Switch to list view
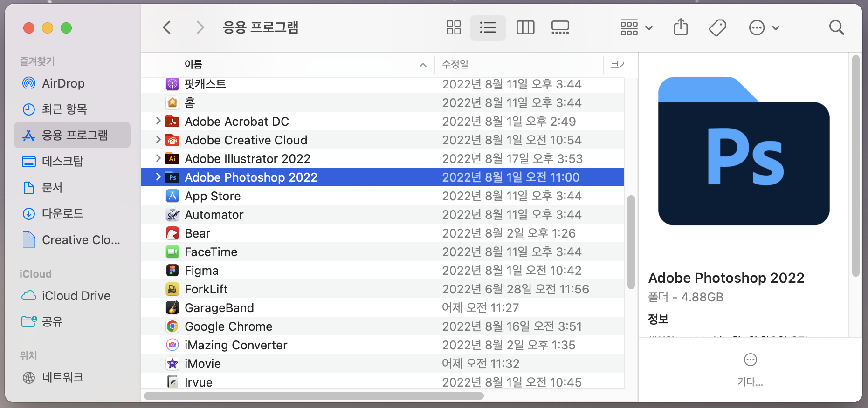Screen dimensions: 868x408 [488, 27]
